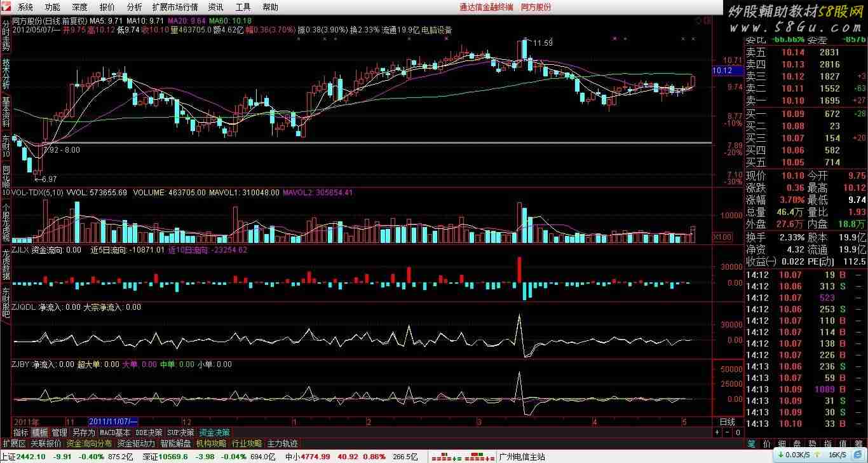This screenshot has height=463, width=868.
Task: Click the 指标 tab below chart
Action: (21, 432)
